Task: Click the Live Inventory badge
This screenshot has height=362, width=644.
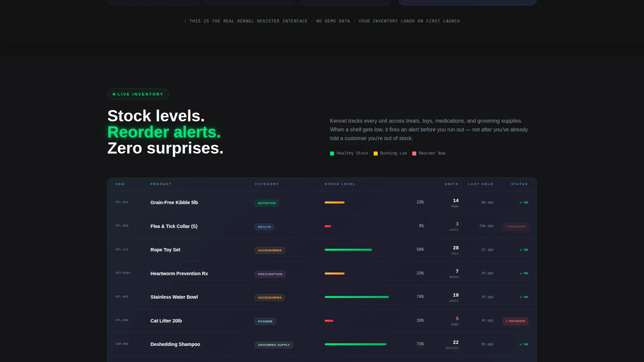Action: click(138, 94)
